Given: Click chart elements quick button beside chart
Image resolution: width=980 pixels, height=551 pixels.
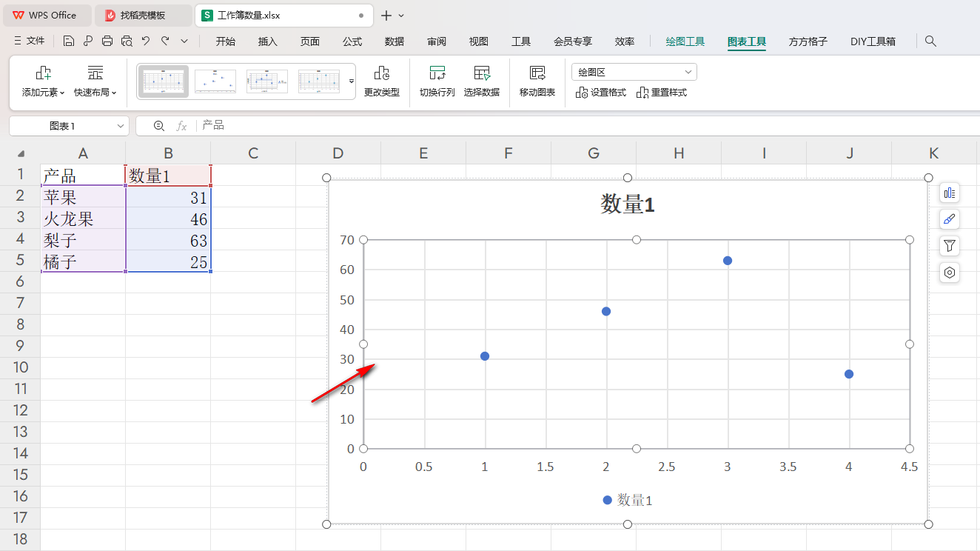Looking at the screenshot, I should [x=950, y=193].
